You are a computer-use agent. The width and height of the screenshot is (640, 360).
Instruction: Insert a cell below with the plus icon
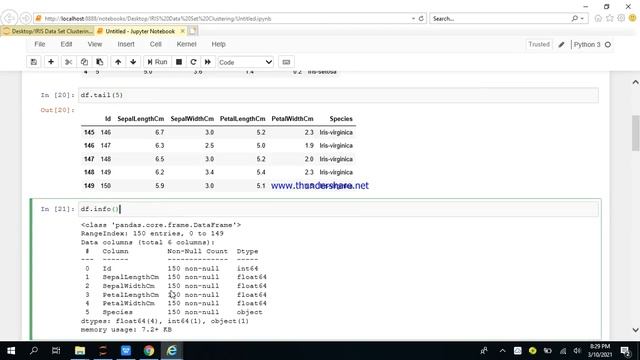(51, 62)
